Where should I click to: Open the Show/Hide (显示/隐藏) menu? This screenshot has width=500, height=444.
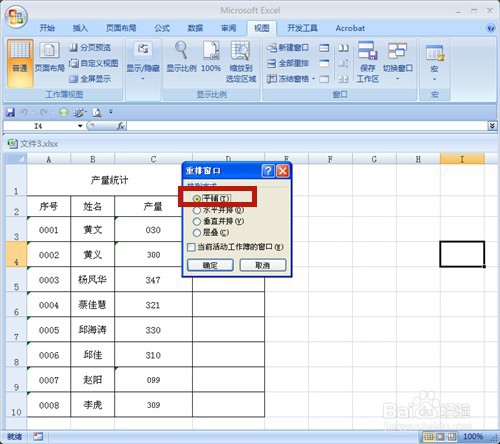click(143, 62)
